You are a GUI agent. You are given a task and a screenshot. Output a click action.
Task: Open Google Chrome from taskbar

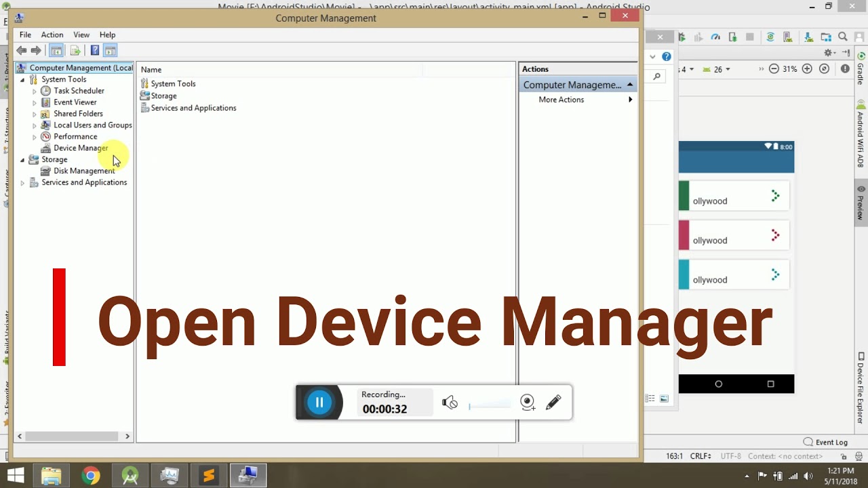point(90,476)
